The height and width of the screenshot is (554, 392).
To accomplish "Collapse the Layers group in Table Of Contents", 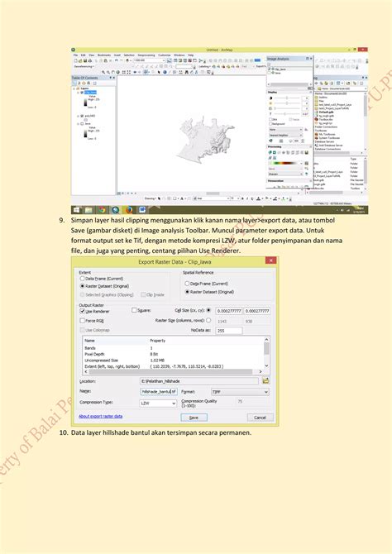I will 74,88.
